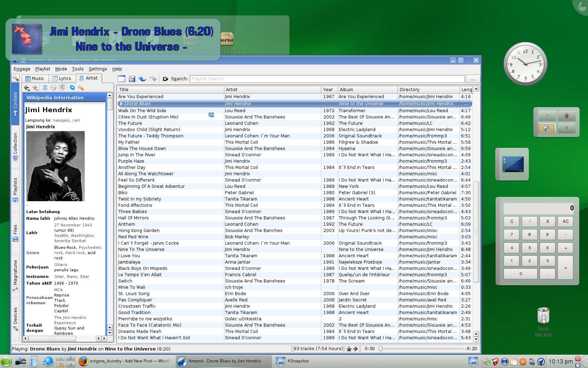Open the Playlist menu
This screenshot has width=588, height=368.
click(x=43, y=69)
